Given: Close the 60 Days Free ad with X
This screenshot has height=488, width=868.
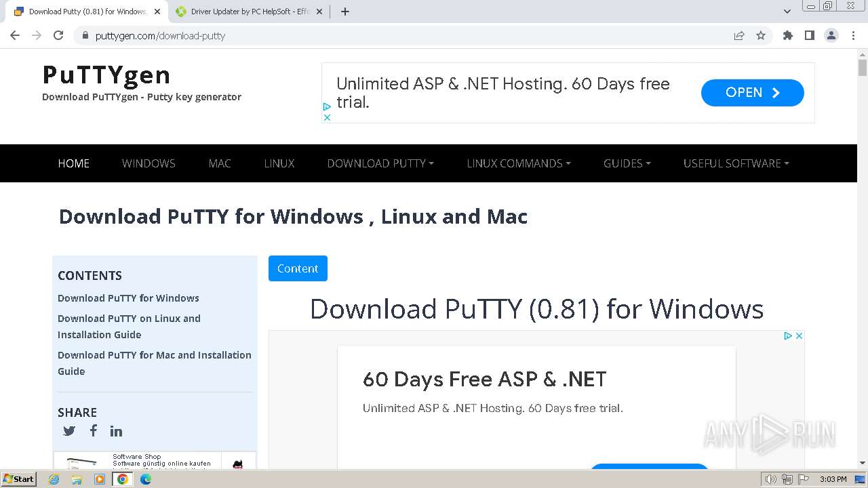Looking at the screenshot, I should pyautogui.click(x=799, y=335).
